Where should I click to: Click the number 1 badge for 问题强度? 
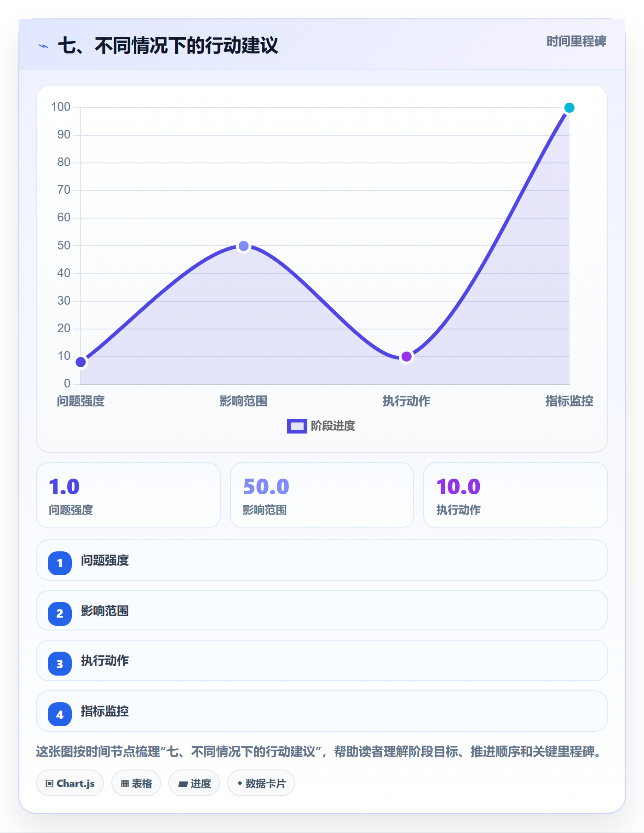60,563
